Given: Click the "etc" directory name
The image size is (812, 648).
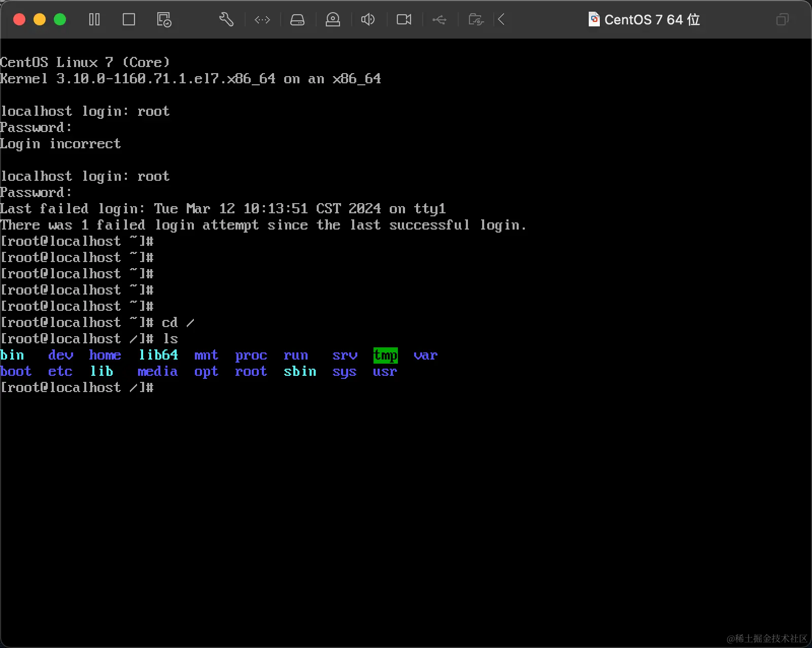Looking at the screenshot, I should [x=60, y=371].
